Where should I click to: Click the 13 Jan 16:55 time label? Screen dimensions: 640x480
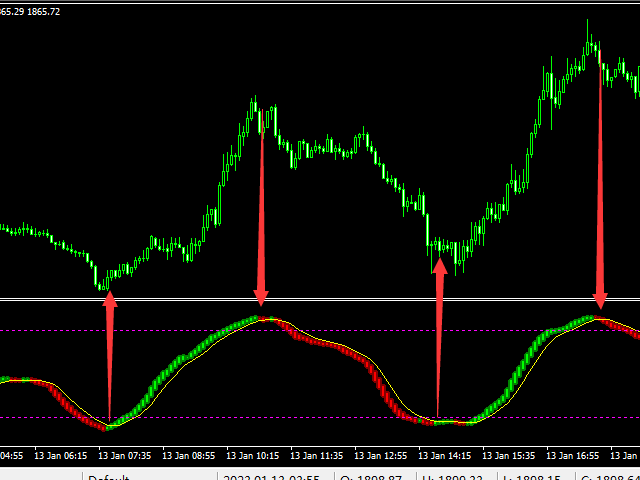tap(573, 456)
